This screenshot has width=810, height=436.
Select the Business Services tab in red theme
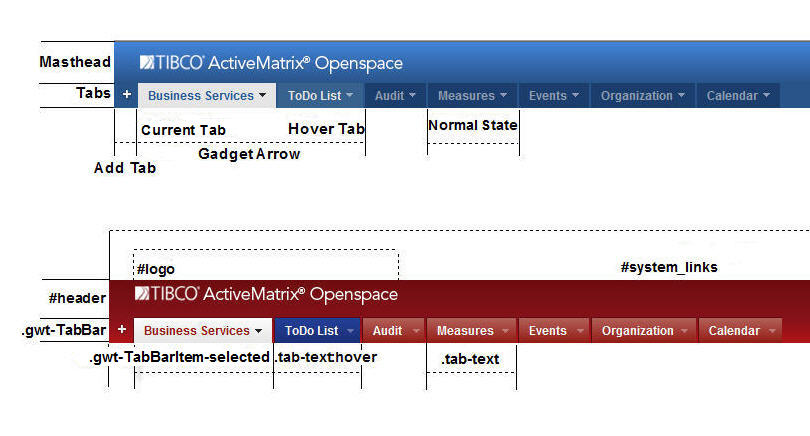pyautogui.click(x=203, y=331)
